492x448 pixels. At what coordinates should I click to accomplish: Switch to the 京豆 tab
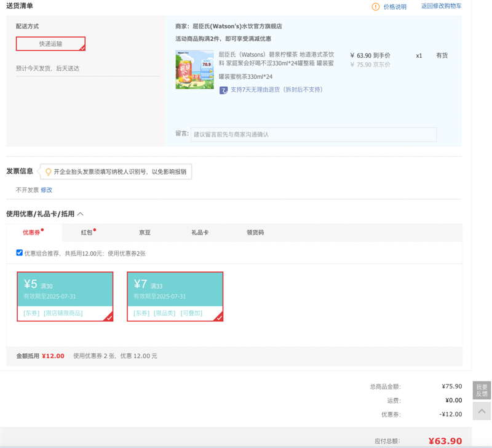click(x=145, y=233)
